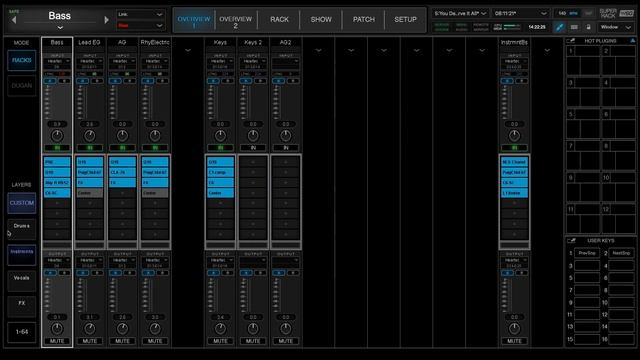Select the Custom layer
The width and height of the screenshot is (640, 360).
click(22, 203)
